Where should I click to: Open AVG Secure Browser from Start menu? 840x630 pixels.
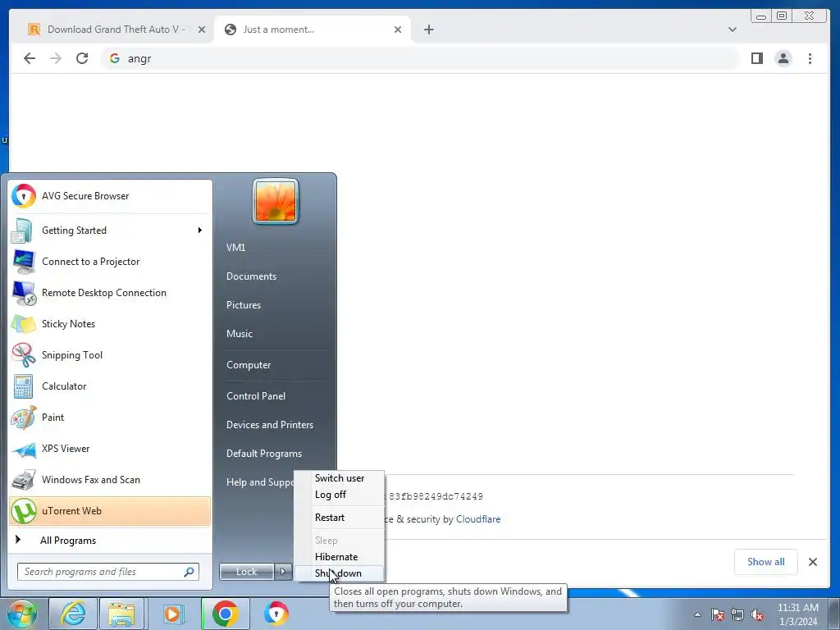(110, 196)
